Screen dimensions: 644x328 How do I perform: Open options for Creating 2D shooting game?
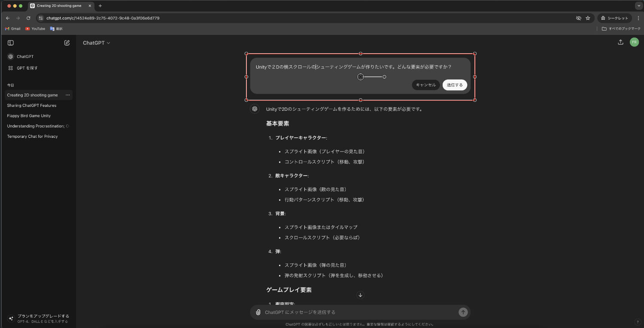pos(67,95)
